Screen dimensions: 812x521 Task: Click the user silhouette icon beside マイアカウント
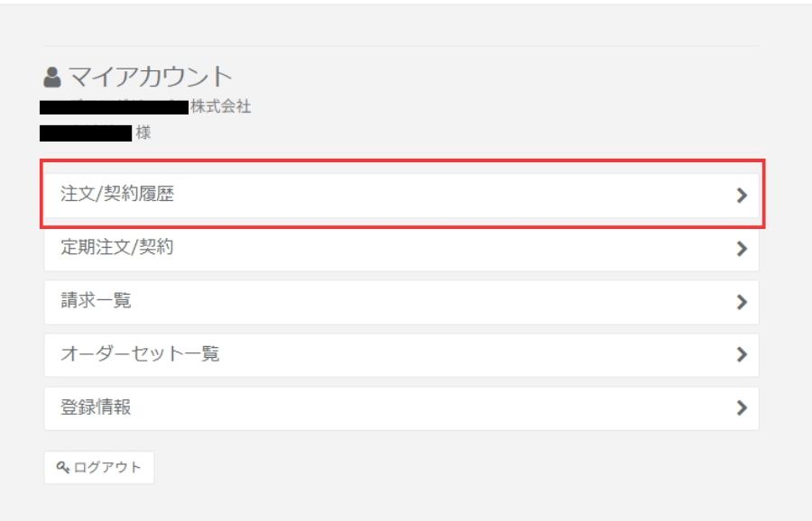click(51, 78)
